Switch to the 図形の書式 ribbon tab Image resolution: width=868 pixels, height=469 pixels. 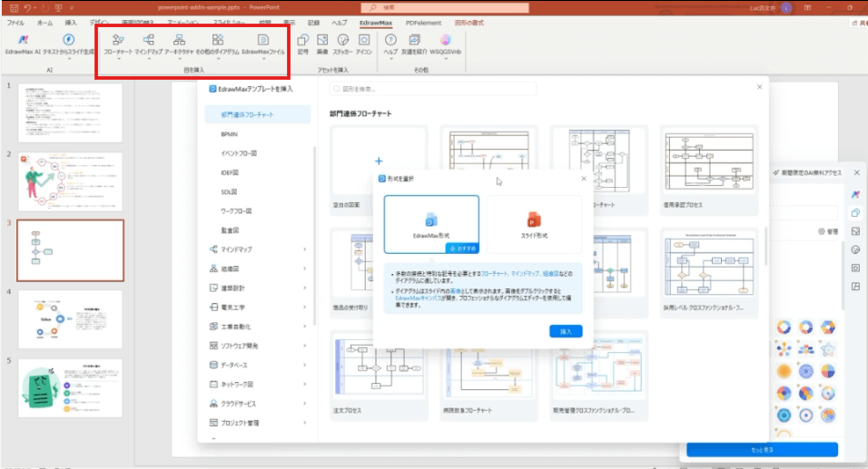[x=469, y=23]
